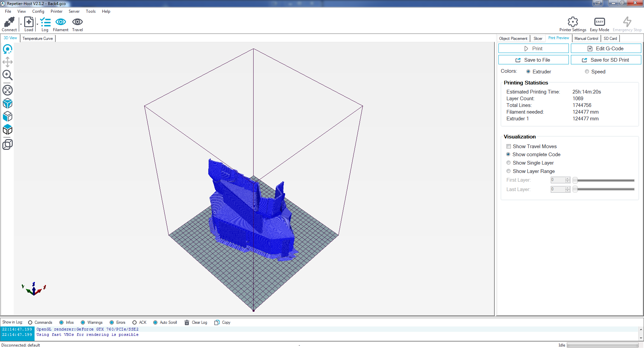
Task: Select the move viewpoint tool
Action: pyautogui.click(x=7, y=62)
